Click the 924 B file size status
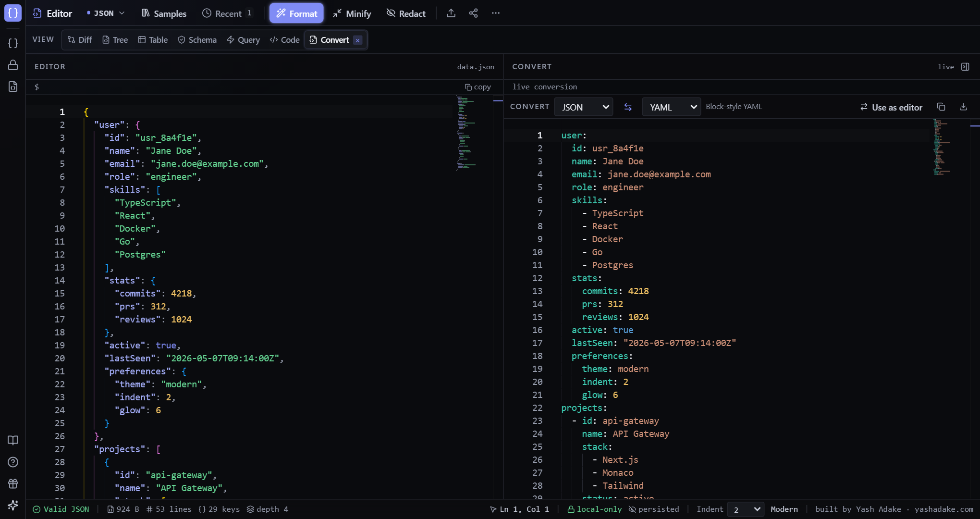980x519 pixels. click(123, 509)
